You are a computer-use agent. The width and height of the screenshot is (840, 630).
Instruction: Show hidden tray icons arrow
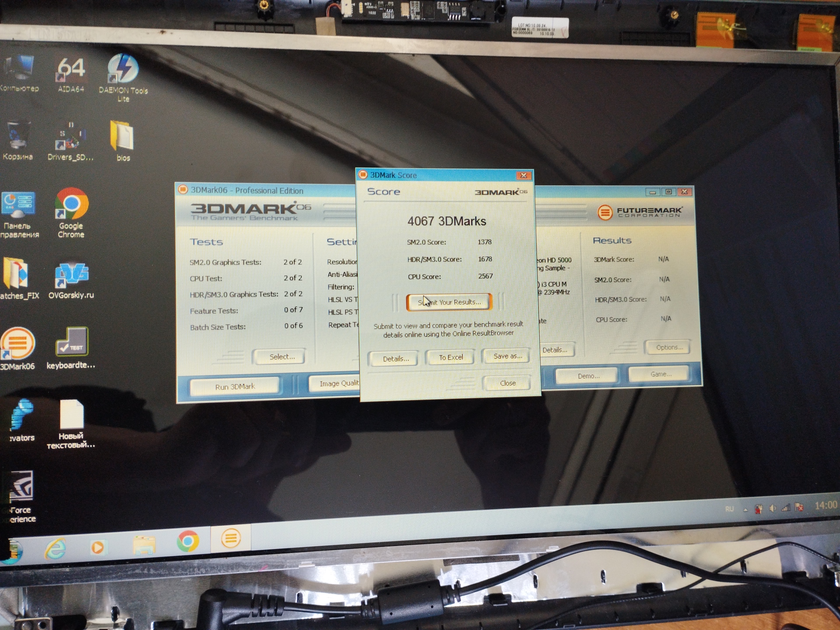[x=745, y=509]
